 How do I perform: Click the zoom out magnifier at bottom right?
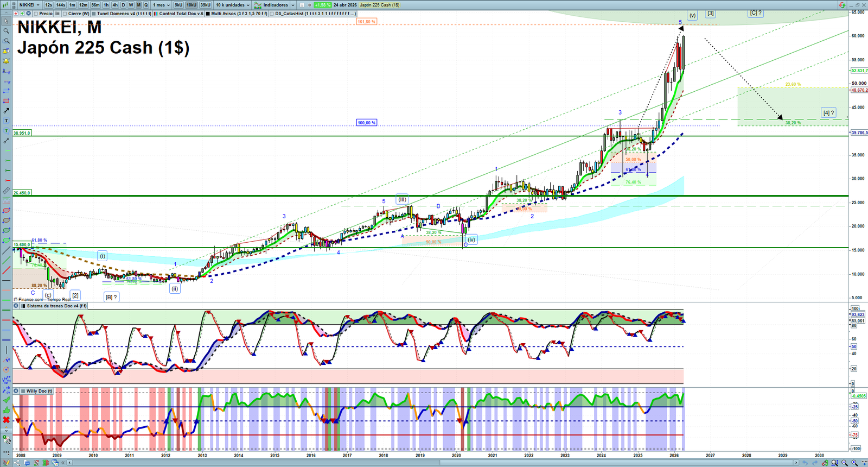pos(845,463)
